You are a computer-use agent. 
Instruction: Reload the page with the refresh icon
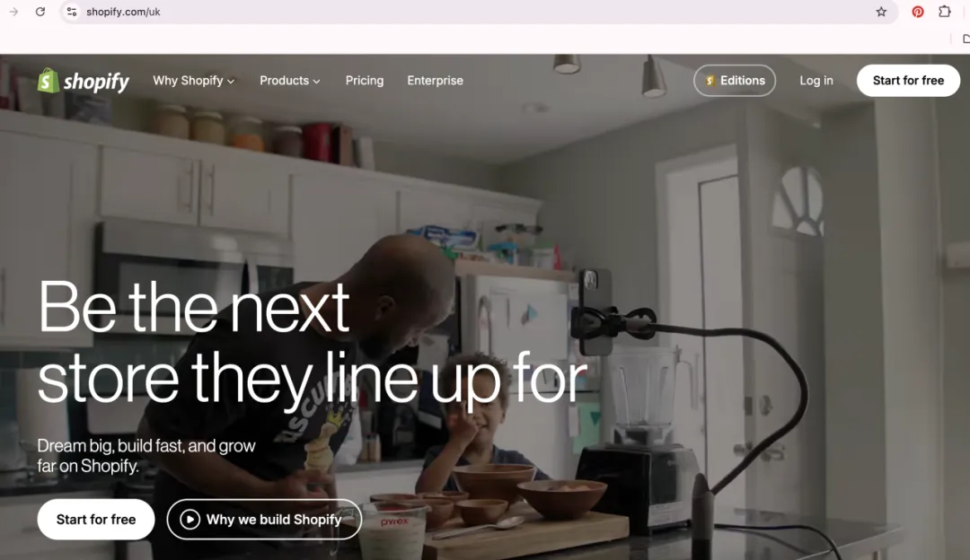[40, 12]
